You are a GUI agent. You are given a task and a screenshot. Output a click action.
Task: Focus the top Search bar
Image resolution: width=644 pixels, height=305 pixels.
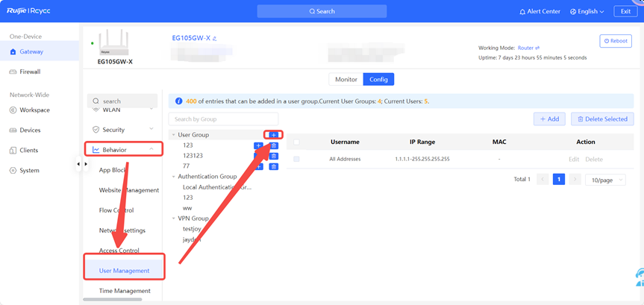[x=322, y=11]
